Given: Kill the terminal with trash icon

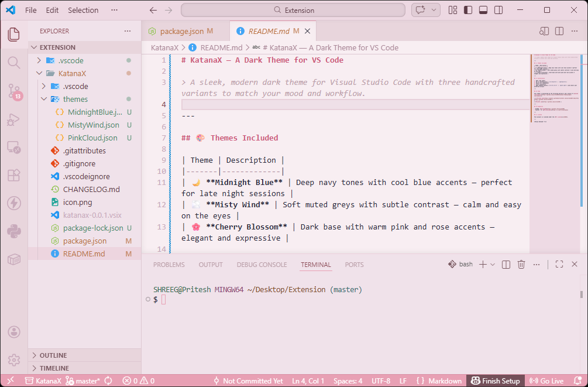Looking at the screenshot, I should 521,265.
